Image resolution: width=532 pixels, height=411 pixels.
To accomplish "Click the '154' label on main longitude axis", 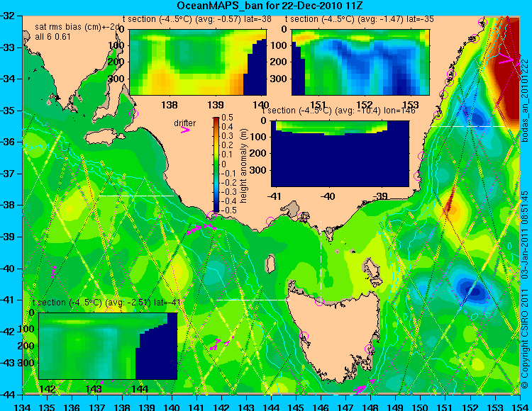I will (519, 407).
